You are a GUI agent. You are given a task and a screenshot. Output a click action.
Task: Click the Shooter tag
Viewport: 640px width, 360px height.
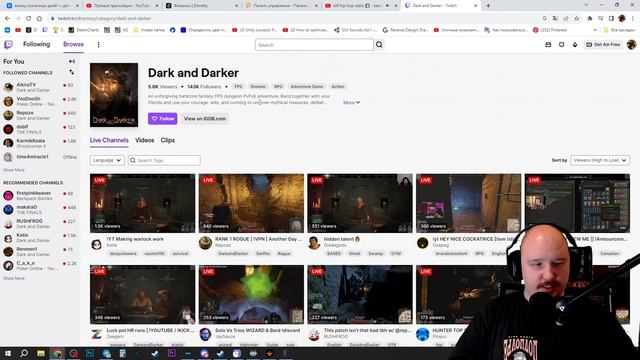point(258,87)
